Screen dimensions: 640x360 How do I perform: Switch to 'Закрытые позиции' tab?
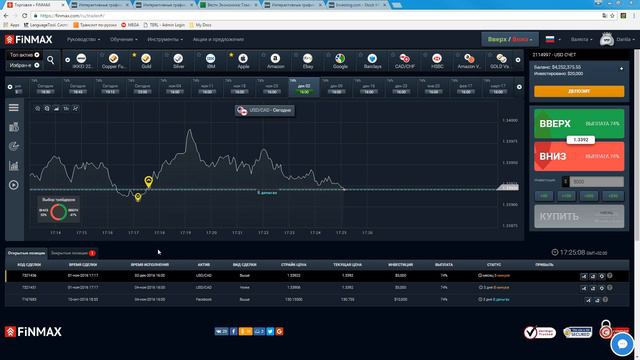pos(72,253)
